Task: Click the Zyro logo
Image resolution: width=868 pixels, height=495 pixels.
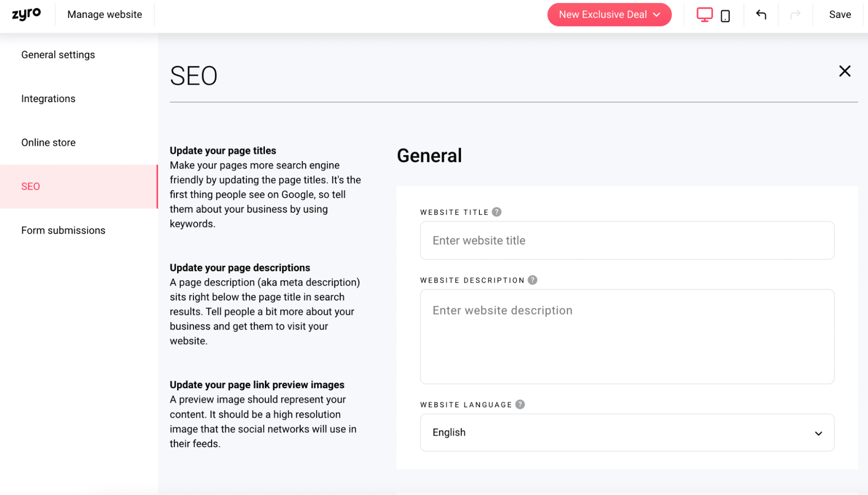Action: click(26, 14)
